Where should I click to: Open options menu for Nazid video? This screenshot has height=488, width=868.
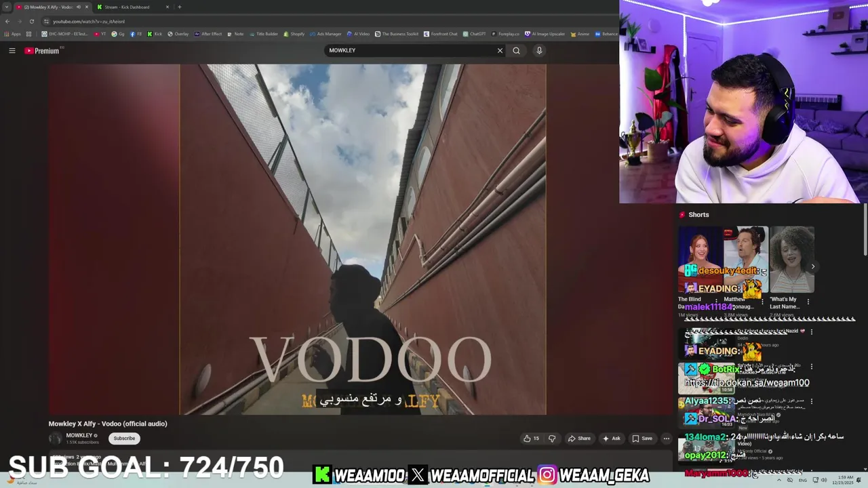[x=811, y=331]
